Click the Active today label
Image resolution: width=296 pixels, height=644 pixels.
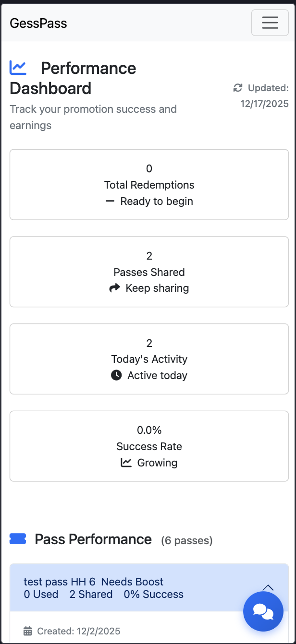156,375
